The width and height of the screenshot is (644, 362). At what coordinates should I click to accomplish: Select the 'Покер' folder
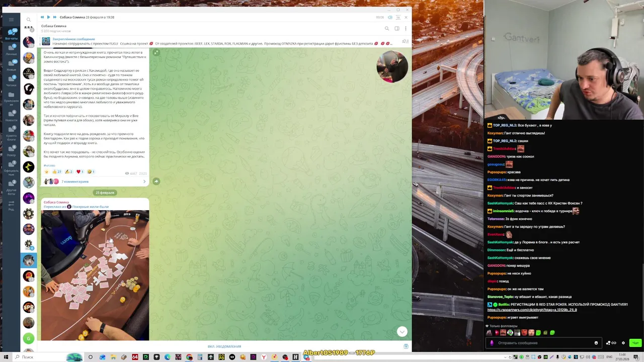point(11,150)
